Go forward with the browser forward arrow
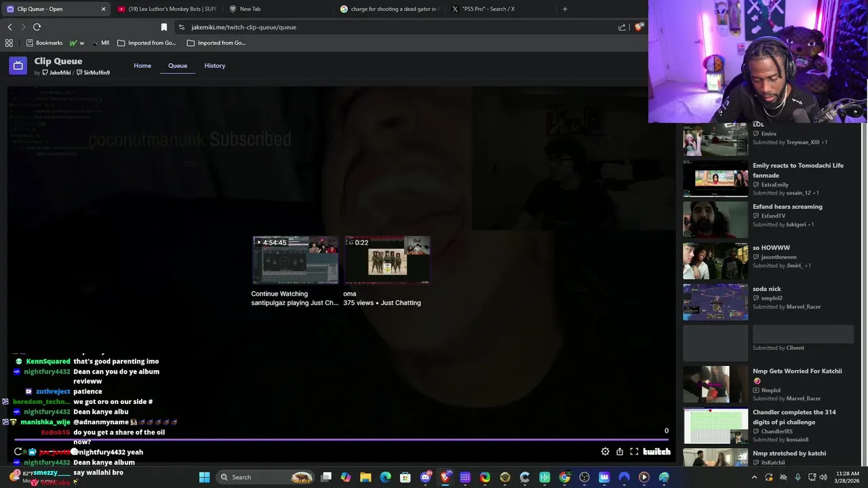Viewport: 868px width, 488px height. tap(23, 27)
